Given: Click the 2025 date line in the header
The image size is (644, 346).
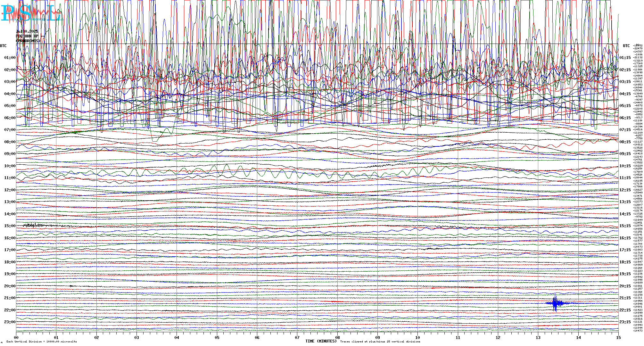Looking at the screenshot, I should tap(27, 31).
